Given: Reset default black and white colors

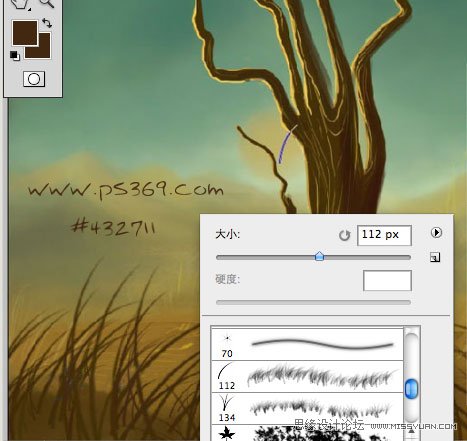Looking at the screenshot, I should click(15, 55).
